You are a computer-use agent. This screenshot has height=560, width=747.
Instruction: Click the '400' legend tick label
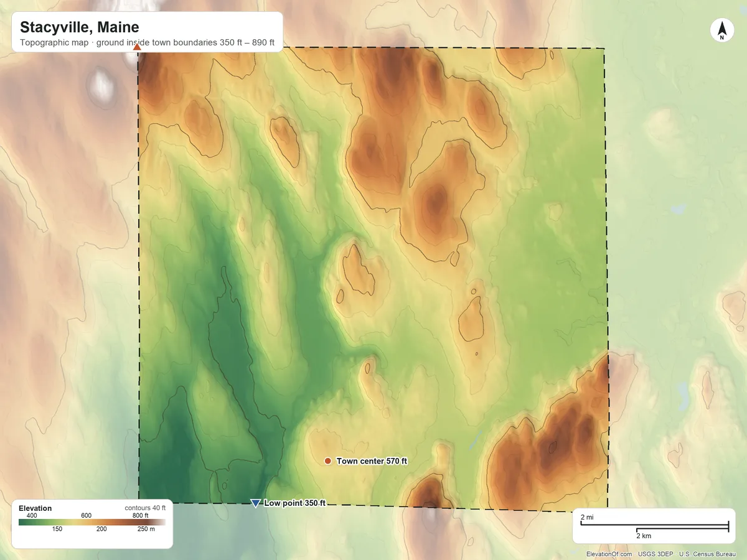click(x=32, y=516)
